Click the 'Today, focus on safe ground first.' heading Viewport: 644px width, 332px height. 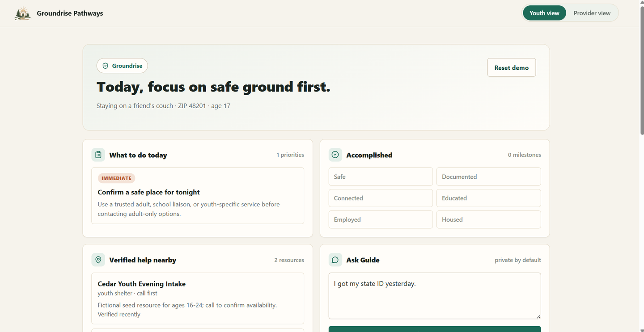213,87
